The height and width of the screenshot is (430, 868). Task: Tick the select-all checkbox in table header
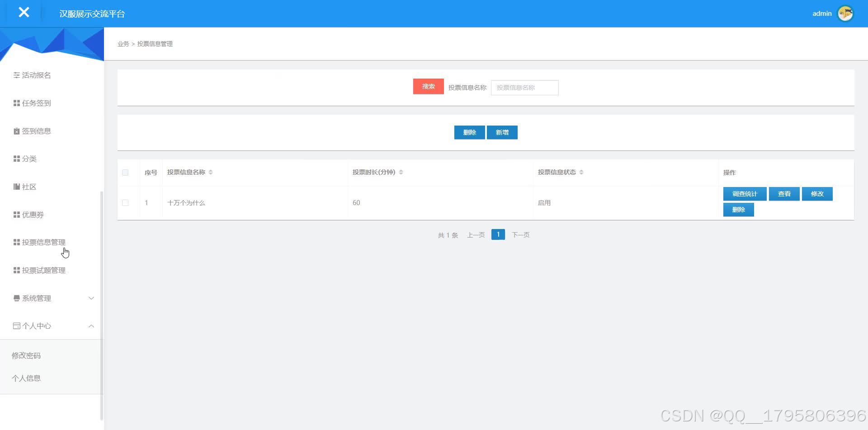click(x=125, y=173)
